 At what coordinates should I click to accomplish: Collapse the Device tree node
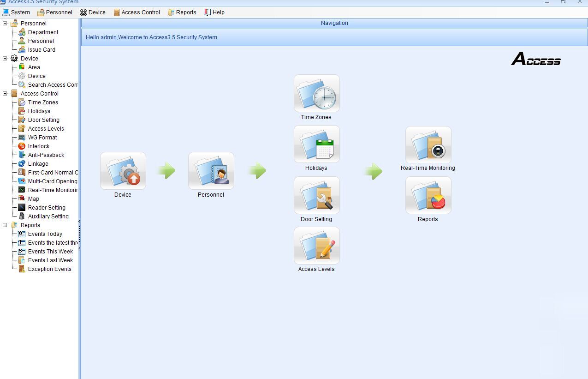pyautogui.click(x=6, y=58)
